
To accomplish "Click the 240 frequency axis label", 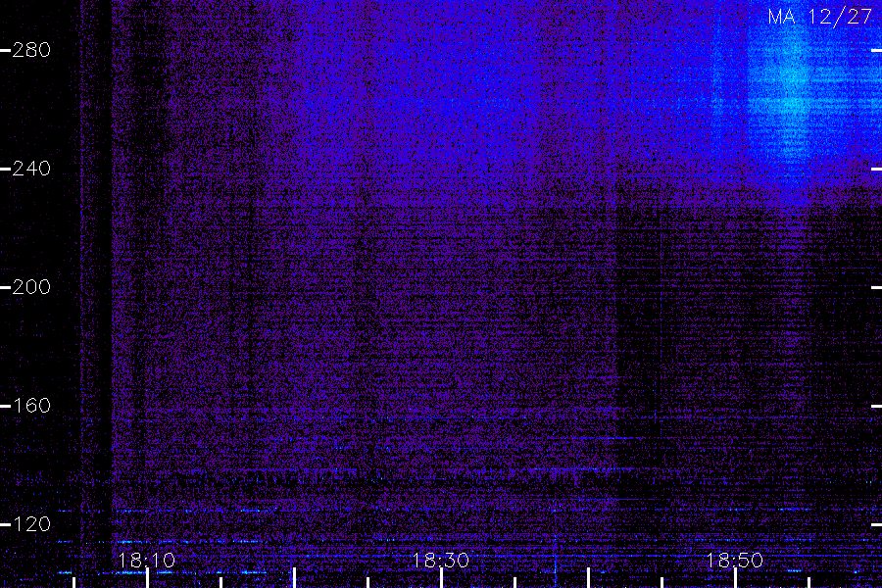I will pyautogui.click(x=31, y=169).
